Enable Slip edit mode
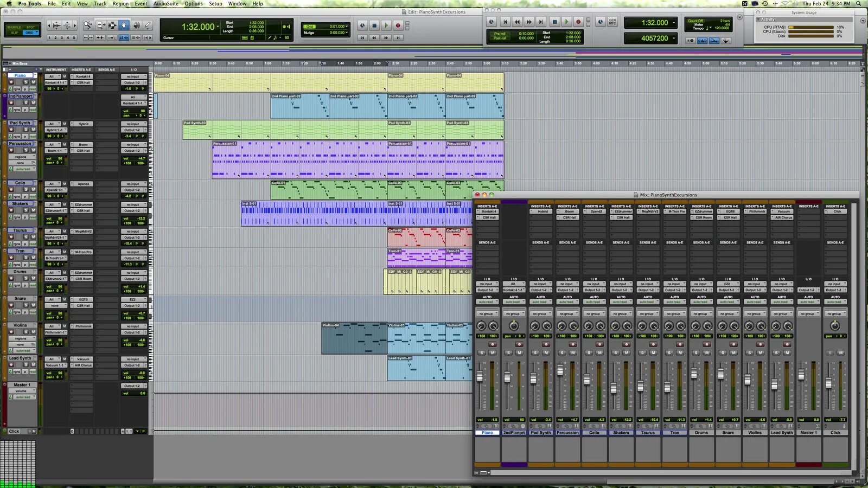This screenshot has height=488, width=868. point(14,33)
